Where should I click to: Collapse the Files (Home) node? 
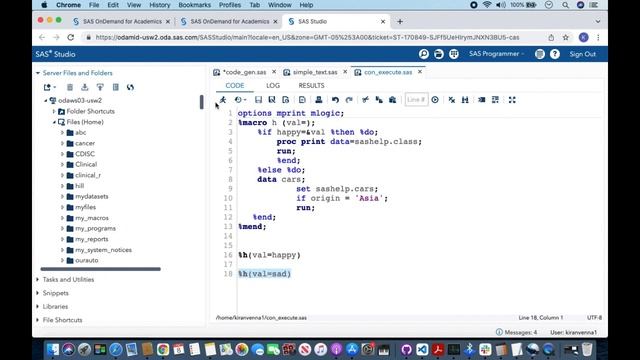(x=54, y=122)
